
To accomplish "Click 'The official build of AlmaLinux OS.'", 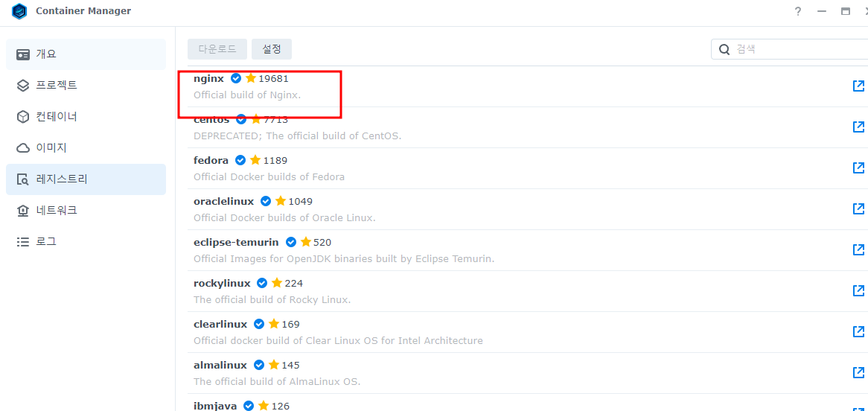I will (277, 382).
